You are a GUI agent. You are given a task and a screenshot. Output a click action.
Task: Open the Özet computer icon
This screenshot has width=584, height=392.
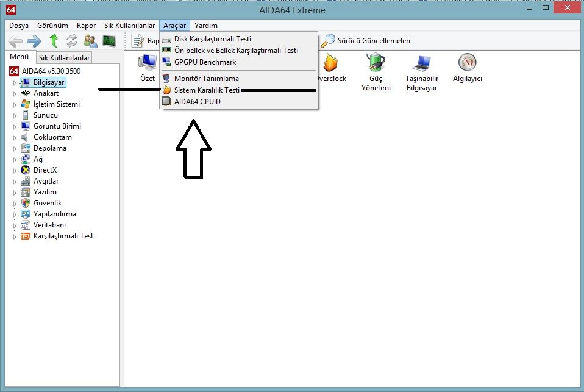[x=148, y=63]
